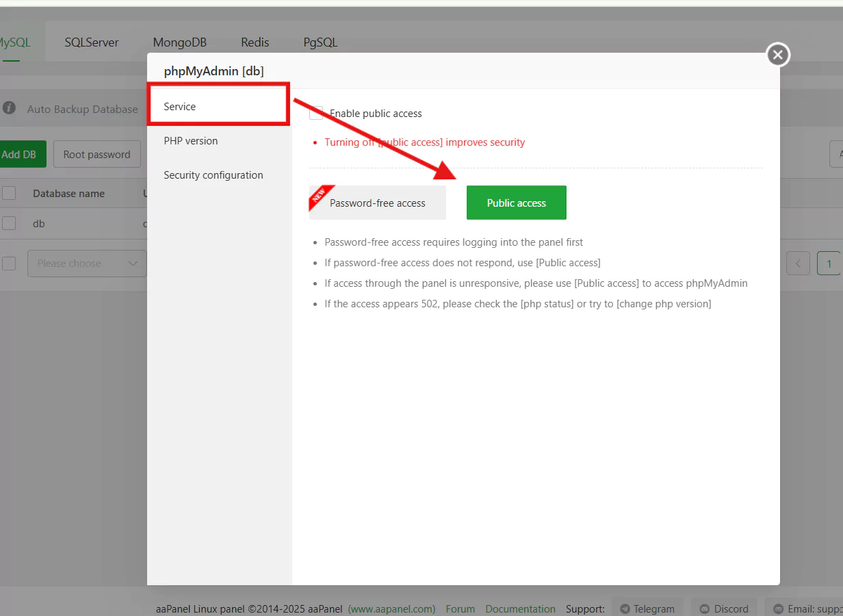This screenshot has height=616, width=843.
Task: Click the db database name cell
Action: coord(39,224)
